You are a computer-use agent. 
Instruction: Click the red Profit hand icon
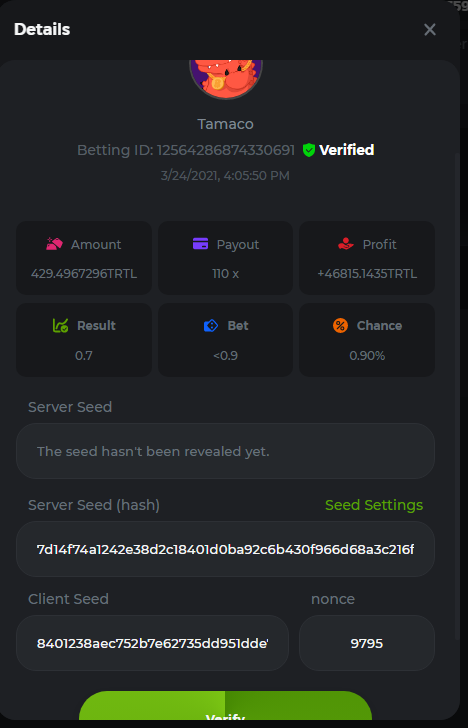coord(346,244)
